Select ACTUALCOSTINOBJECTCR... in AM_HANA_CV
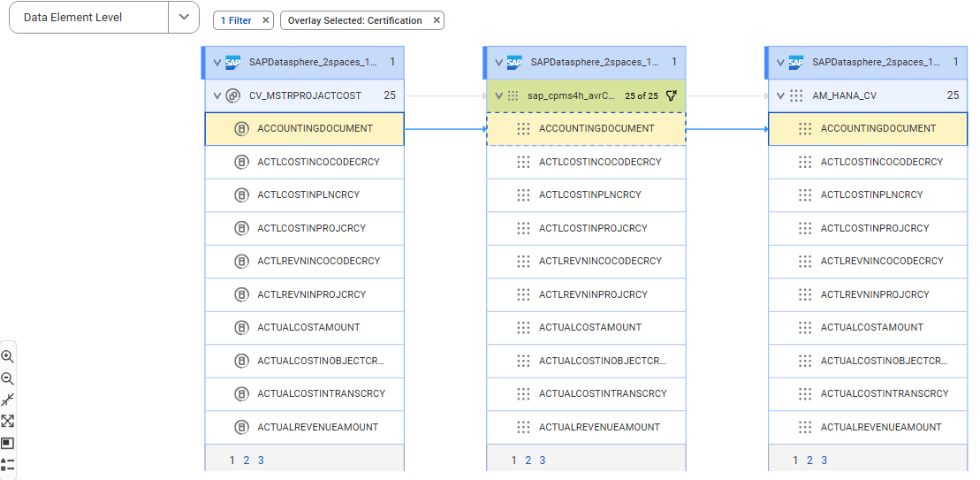 pos(868,361)
